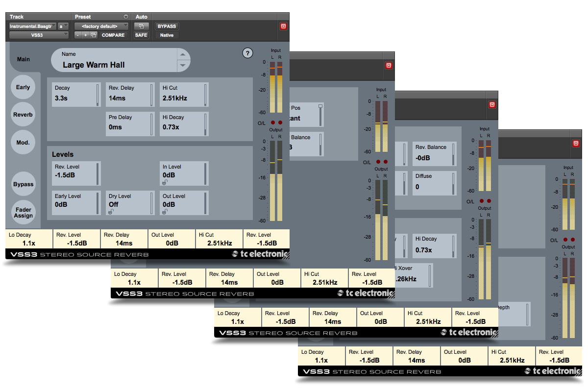Switch to the Early page
The width and height of the screenshot is (588, 392).
click(x=23, y=87)
